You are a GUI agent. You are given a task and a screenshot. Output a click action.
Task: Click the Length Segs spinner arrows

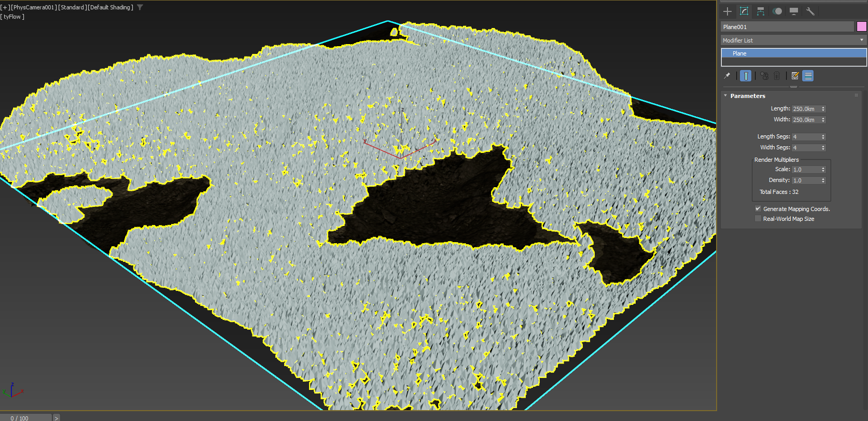point(823,137)
